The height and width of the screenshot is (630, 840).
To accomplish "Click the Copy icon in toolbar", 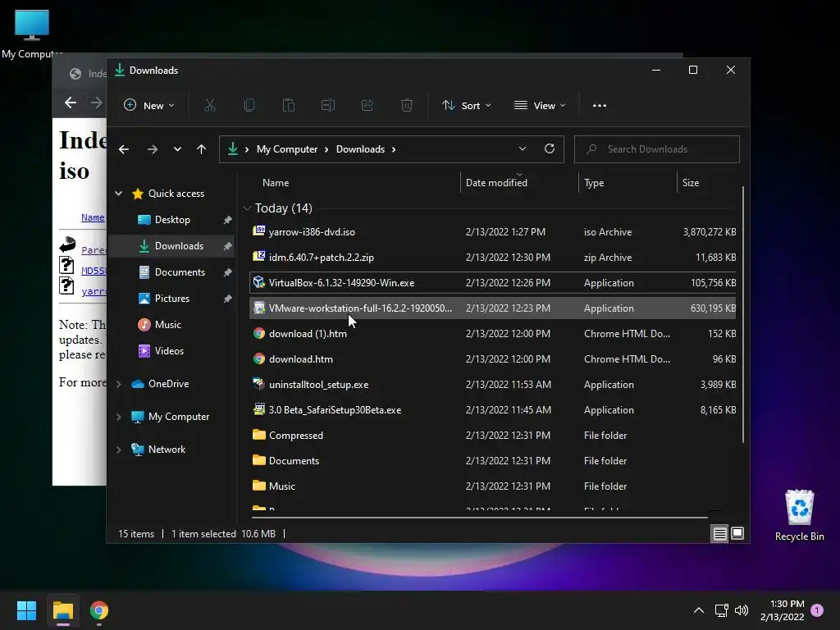I will point(249,106).
